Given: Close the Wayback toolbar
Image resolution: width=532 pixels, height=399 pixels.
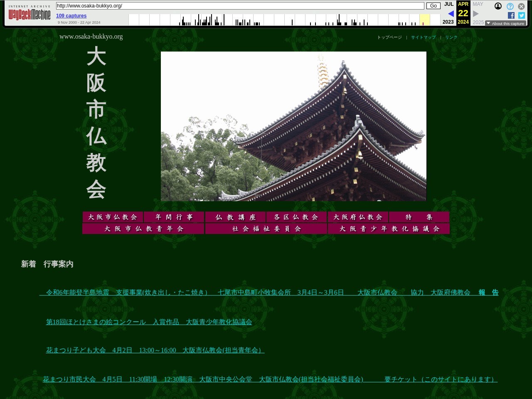Looking at the screenshot, I should [521, 6].
